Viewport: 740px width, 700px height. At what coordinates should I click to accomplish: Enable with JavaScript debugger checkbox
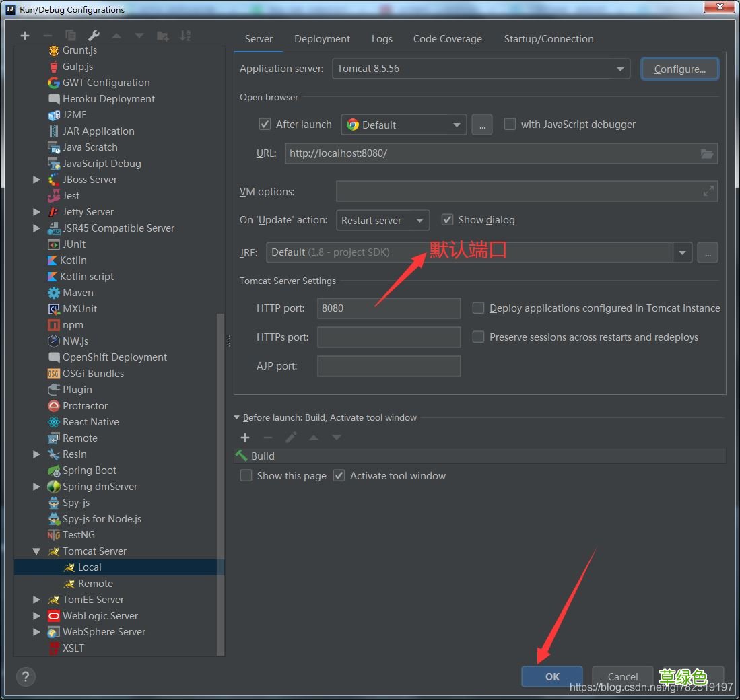pos(510,125)
